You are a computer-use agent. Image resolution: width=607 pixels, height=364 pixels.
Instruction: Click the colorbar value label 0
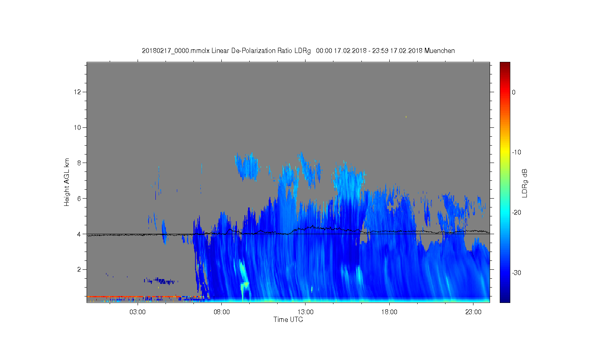[x=514, y=92]
